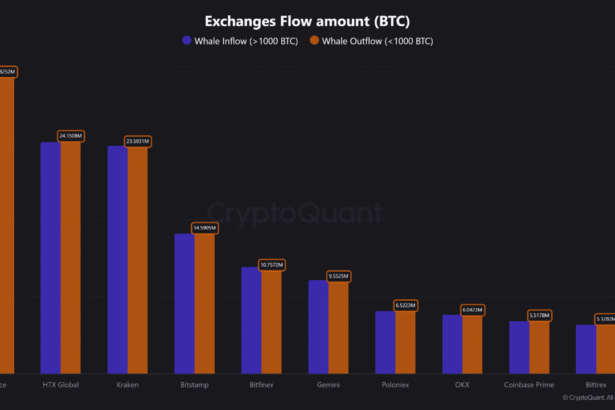Click the Kraken 23.5931M value label
This screenshot has height=410, width=615.
[x=138, y=141]
